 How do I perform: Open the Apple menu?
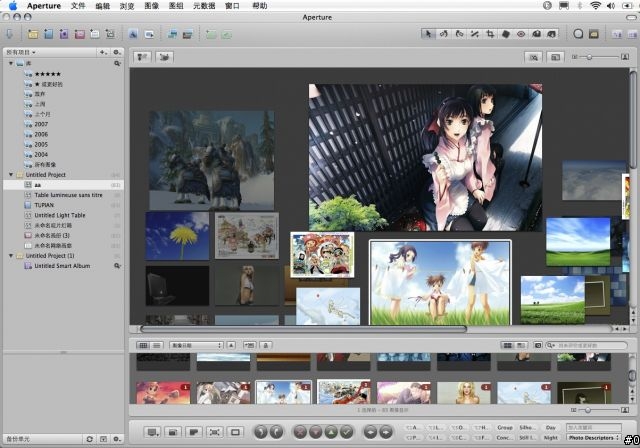pos(13,6)
